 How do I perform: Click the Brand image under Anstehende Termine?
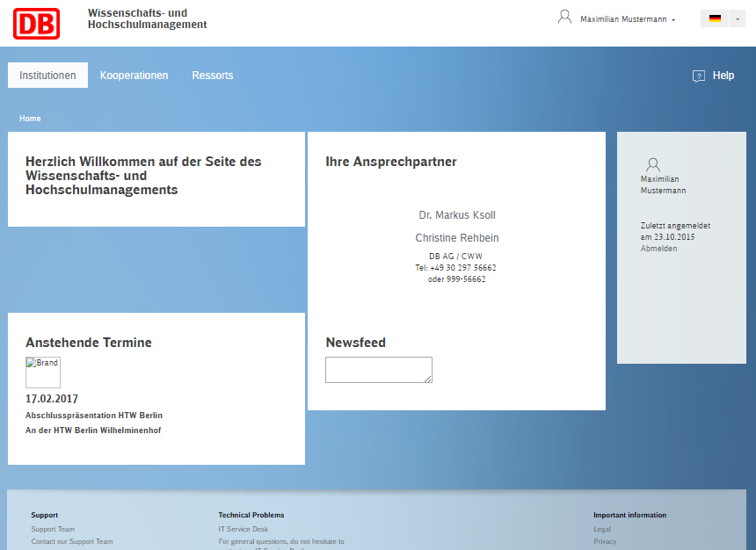[43, 373]
